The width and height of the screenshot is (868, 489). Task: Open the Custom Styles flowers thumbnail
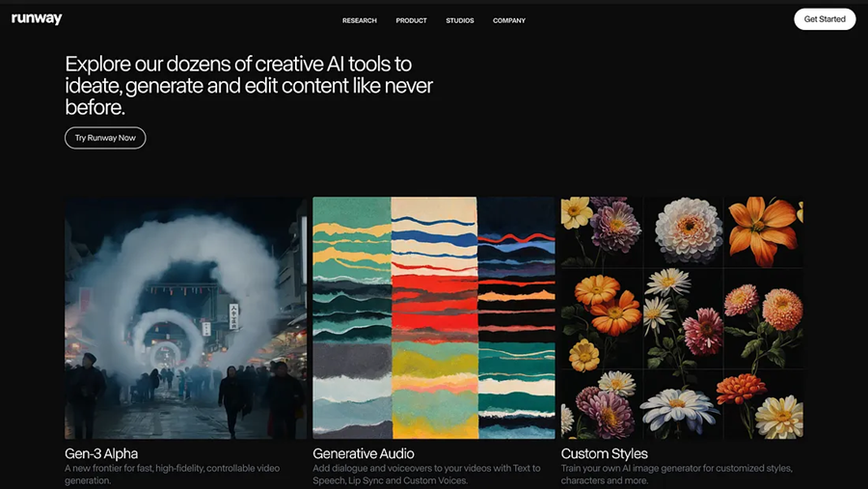[x=682, y=318]
